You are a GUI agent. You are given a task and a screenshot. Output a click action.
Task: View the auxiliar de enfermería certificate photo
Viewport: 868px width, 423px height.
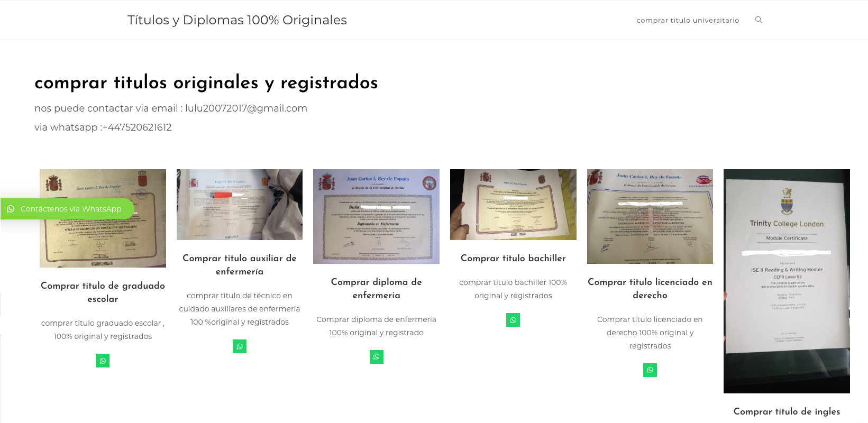point(240,205)
